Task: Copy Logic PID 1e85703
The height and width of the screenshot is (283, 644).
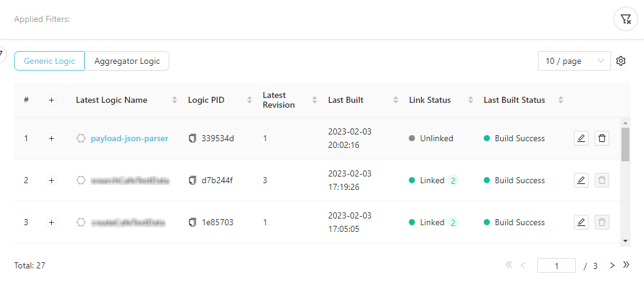Action: (x=193, y=222)
